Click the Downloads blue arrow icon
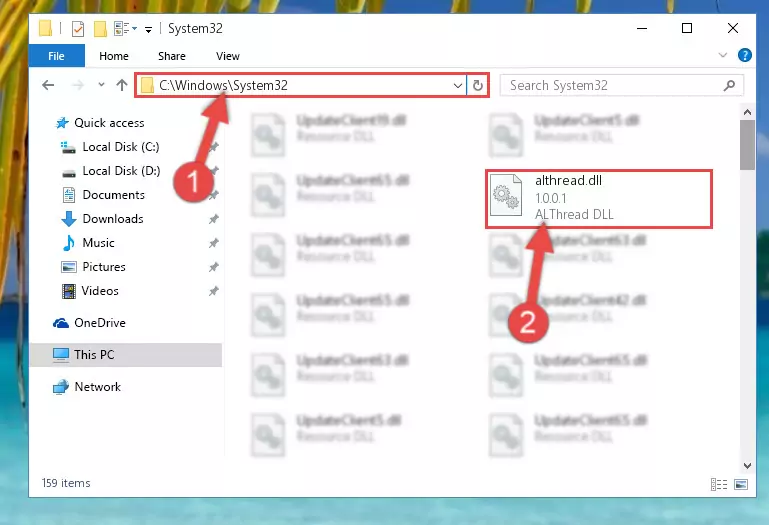769x525 pixels. [x=69, y=219]
